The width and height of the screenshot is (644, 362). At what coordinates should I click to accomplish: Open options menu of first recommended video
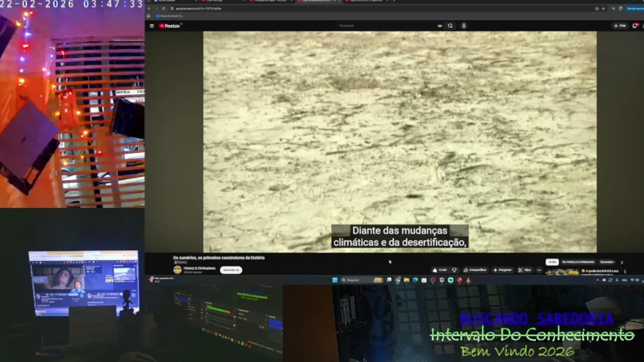pos(625,271)
